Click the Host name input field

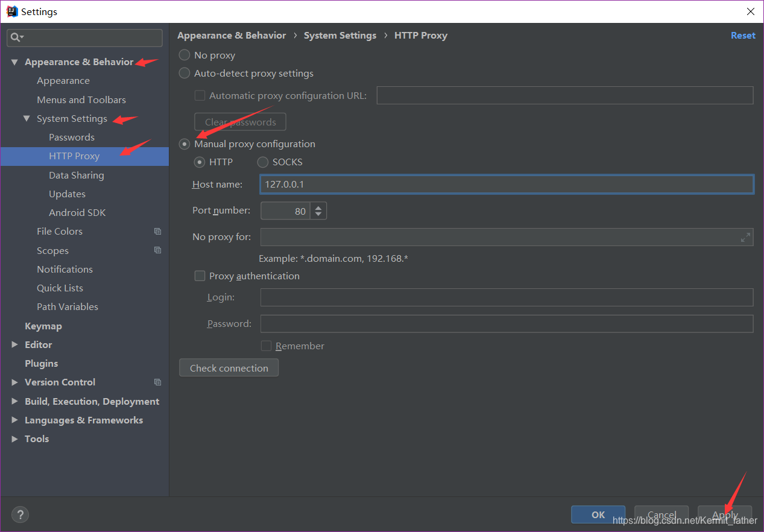507,184
